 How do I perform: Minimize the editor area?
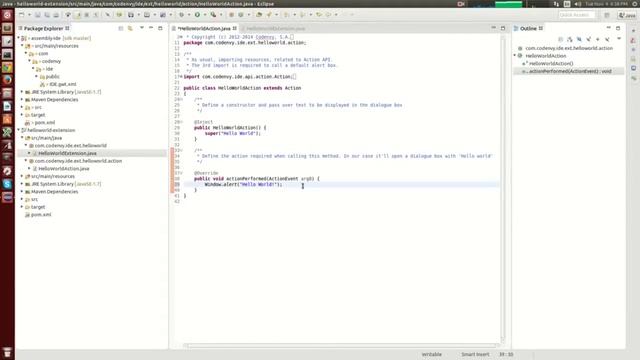(x=493, y=28)
